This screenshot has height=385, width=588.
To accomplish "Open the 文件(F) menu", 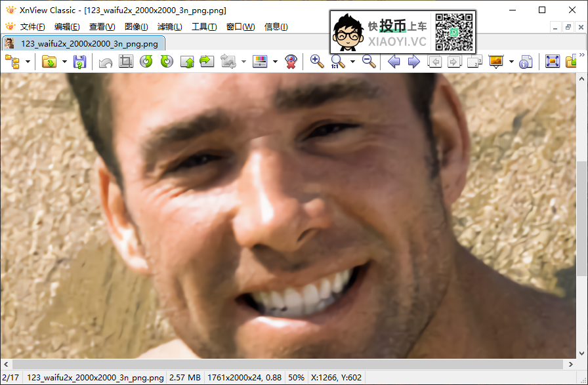I will (x=33, y=27).
